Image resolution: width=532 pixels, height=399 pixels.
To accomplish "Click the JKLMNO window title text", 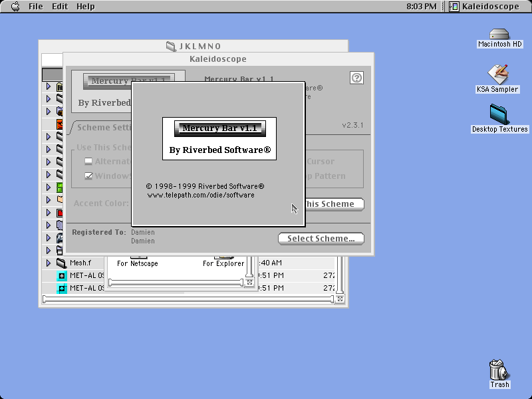I will [200, 46].
